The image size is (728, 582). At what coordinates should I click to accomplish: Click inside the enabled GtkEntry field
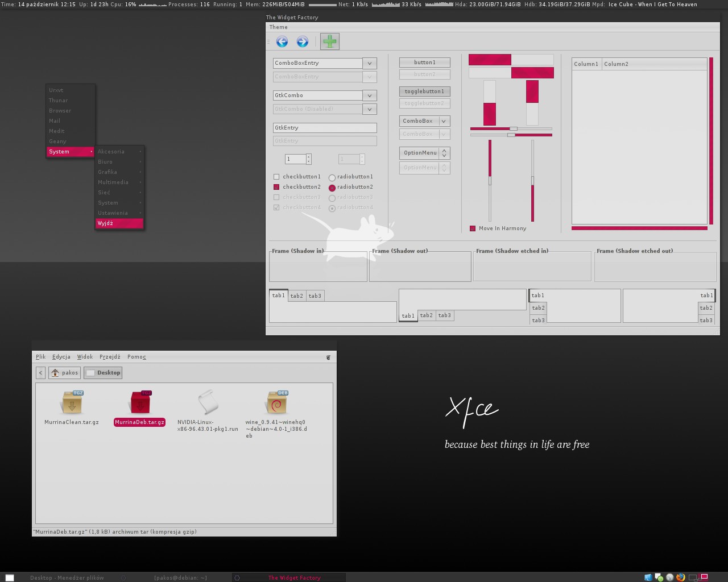(325, 128)
